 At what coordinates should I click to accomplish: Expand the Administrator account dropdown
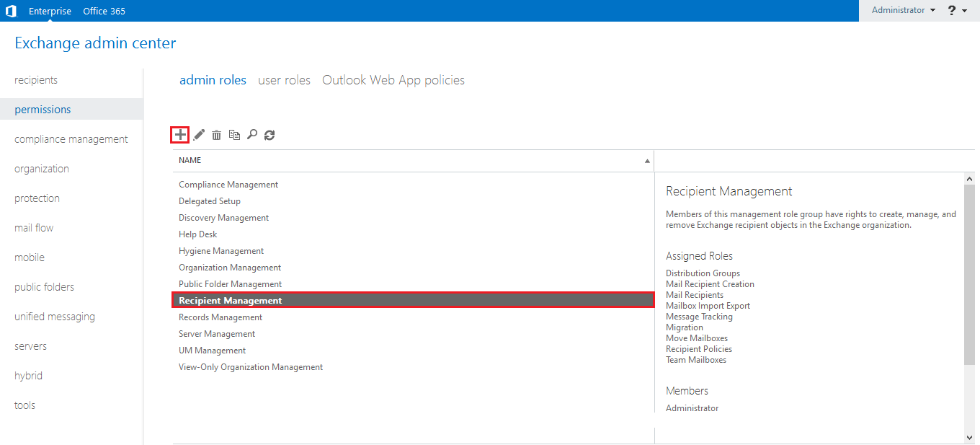[903, 11]
